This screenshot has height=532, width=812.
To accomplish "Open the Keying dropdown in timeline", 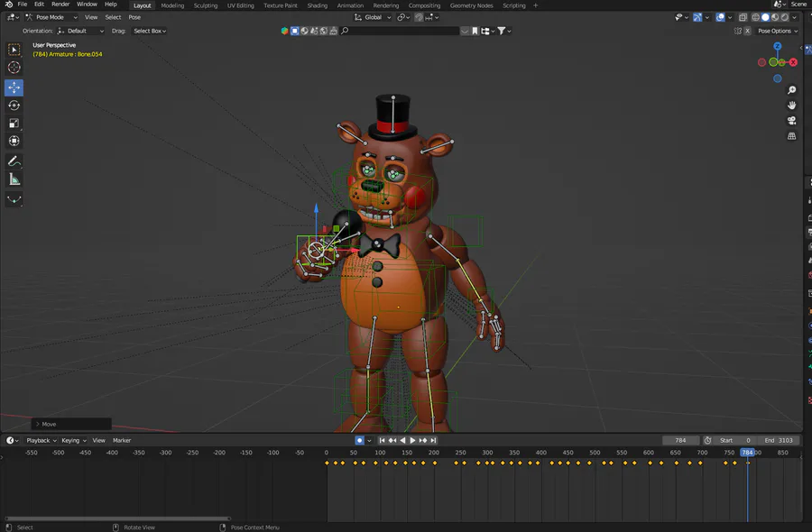I will pyautogui.click(x=74, y=440).
